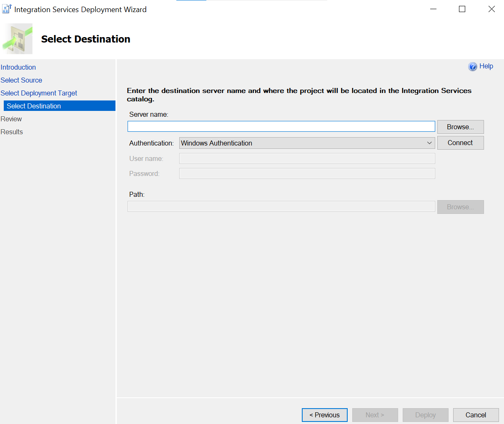The width and height of the screenshot is (504, 424).
Task: Open the Authentication dropdown
Action: tap(307, 143)
